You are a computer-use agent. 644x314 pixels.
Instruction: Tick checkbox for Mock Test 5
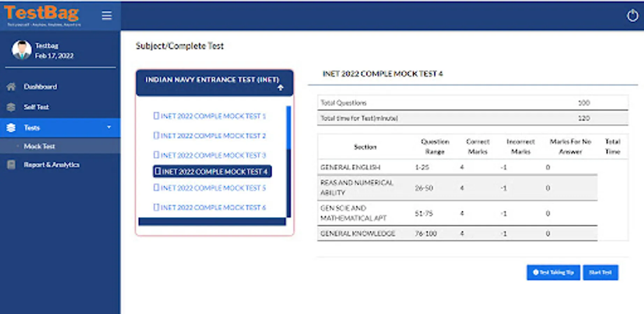tap(156, 188)
